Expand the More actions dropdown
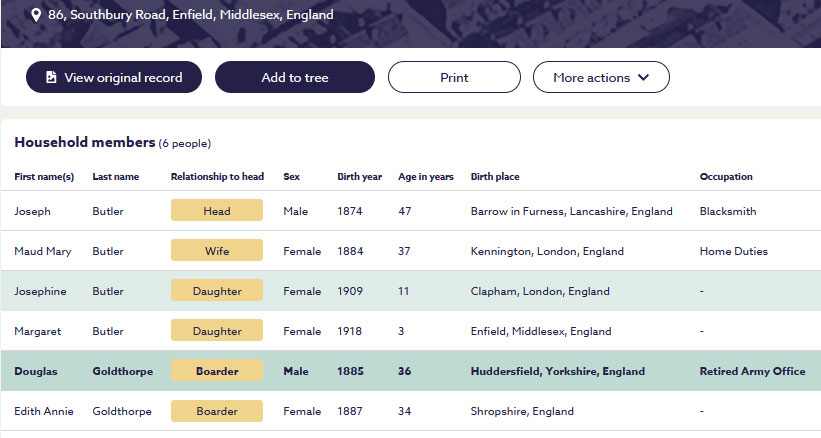The image size is (821, 438). point(600,77)
